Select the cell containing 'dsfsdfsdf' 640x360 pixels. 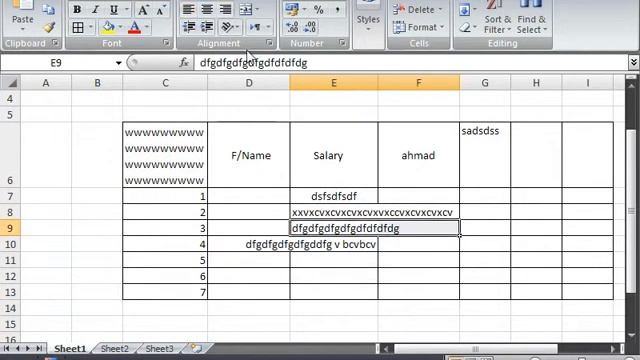333,196
